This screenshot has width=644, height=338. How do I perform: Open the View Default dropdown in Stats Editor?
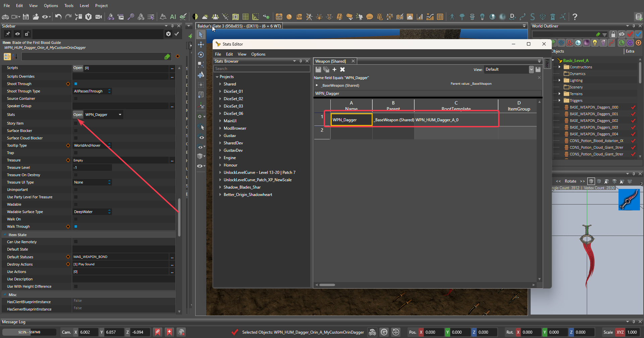531,69
